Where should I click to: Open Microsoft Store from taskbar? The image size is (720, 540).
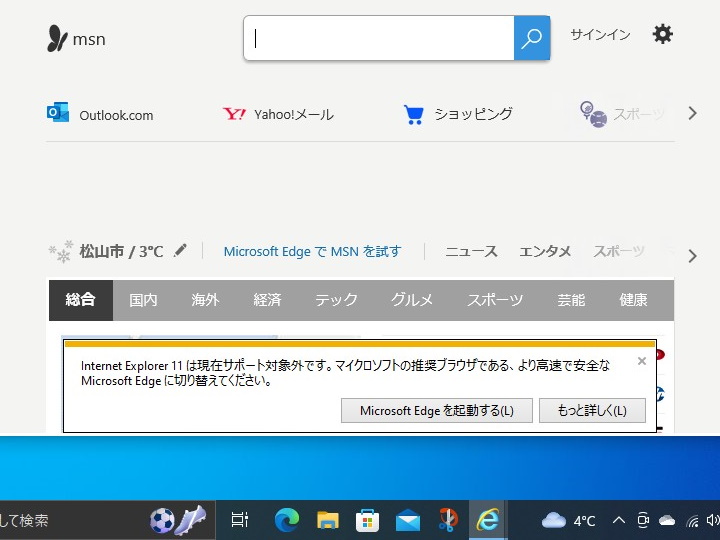pos(367,520)
